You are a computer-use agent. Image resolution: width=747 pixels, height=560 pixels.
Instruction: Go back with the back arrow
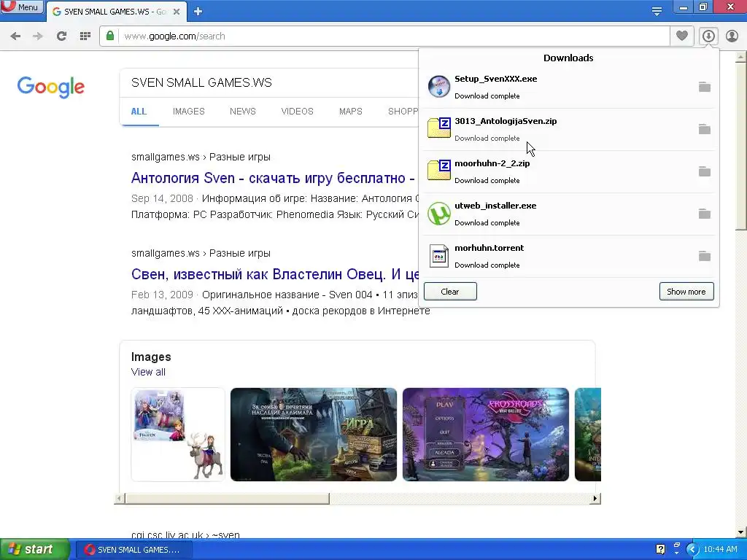pyautogui.click(x=15, y=36)
